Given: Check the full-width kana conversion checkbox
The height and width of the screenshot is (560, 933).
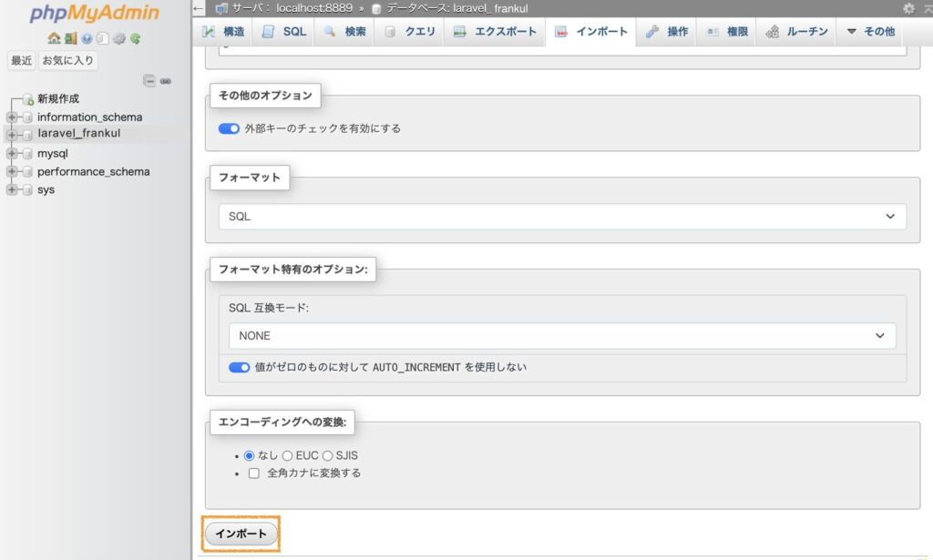Looking at the screenshot, I should 254,473.
